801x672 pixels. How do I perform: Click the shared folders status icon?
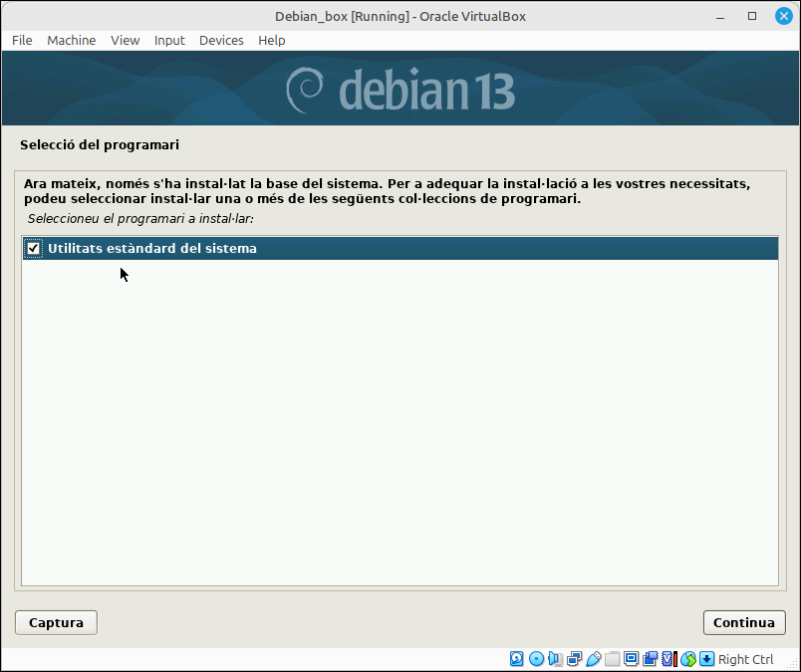click(x=612, y=659)
